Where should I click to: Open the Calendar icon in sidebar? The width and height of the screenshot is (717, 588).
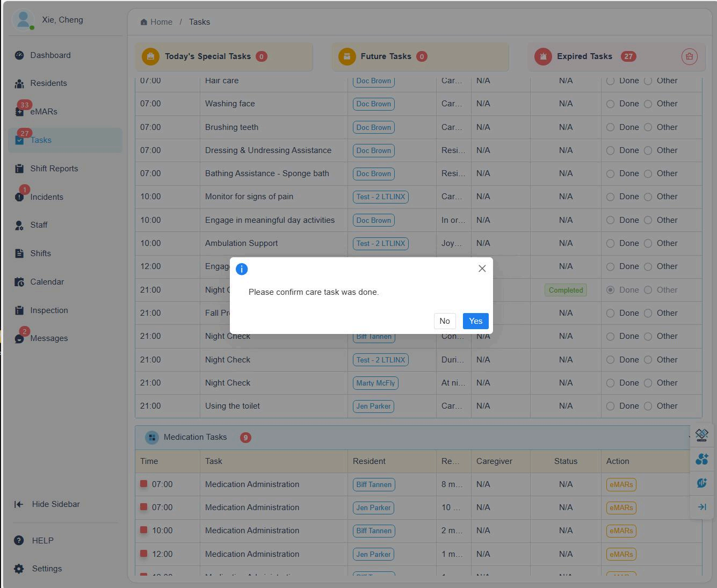[19, 282]
